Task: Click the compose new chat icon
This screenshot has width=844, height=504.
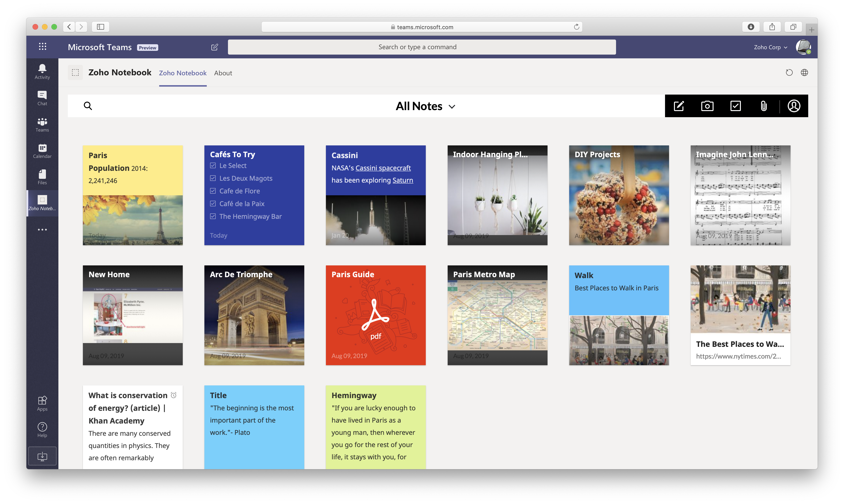Action: coord(215,47)
